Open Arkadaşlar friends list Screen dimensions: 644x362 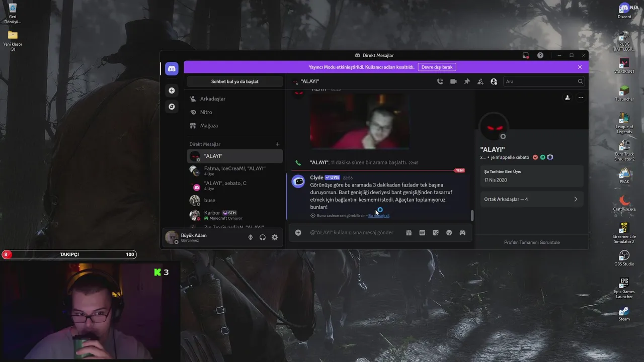pos(234,99)
